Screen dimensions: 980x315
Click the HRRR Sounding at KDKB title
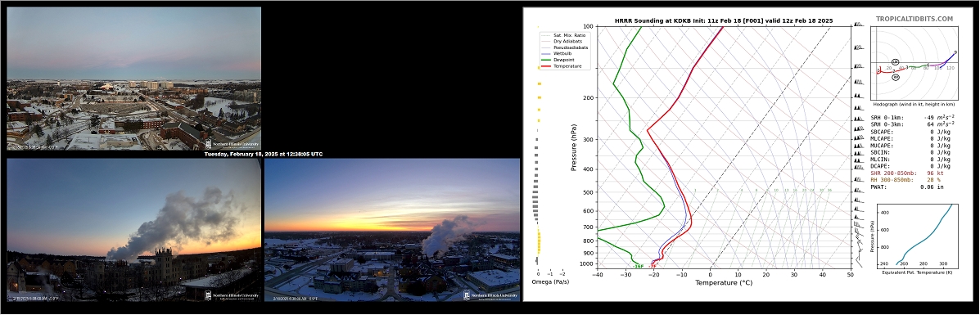tap(724, 20)
